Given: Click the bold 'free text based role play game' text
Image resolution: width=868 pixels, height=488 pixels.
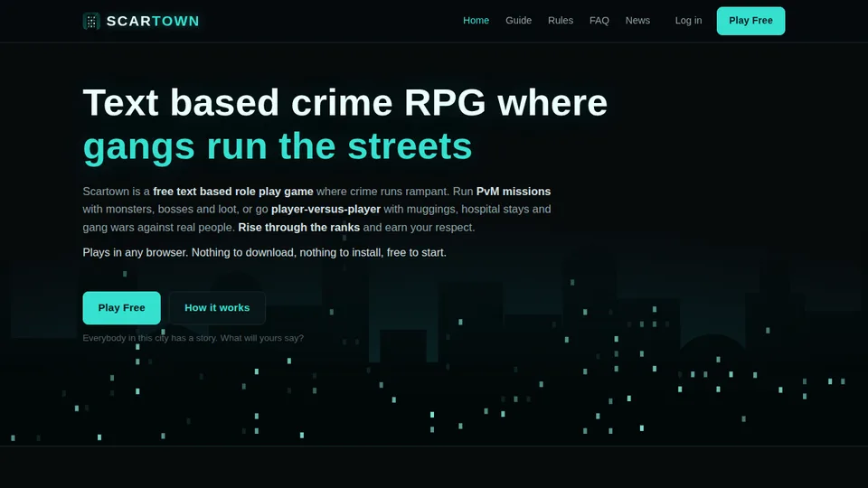Looking at the screenshot, I should [233, 192].
